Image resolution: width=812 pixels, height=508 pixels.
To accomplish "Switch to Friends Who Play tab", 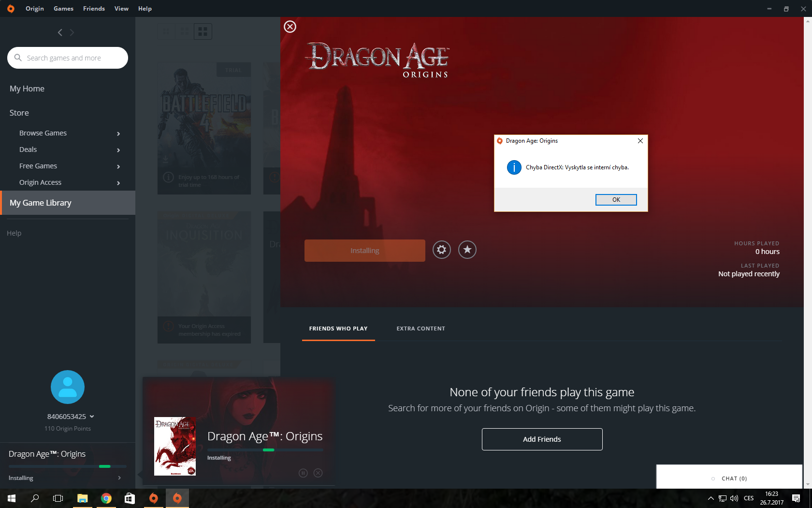I will [x=338, y=329].
